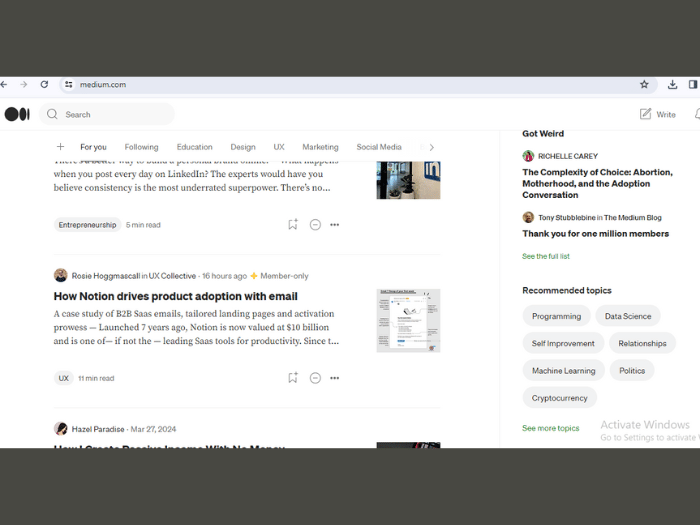Click the 11 min read text
This screenshot has width=700, height=525.
click(96, 378)
